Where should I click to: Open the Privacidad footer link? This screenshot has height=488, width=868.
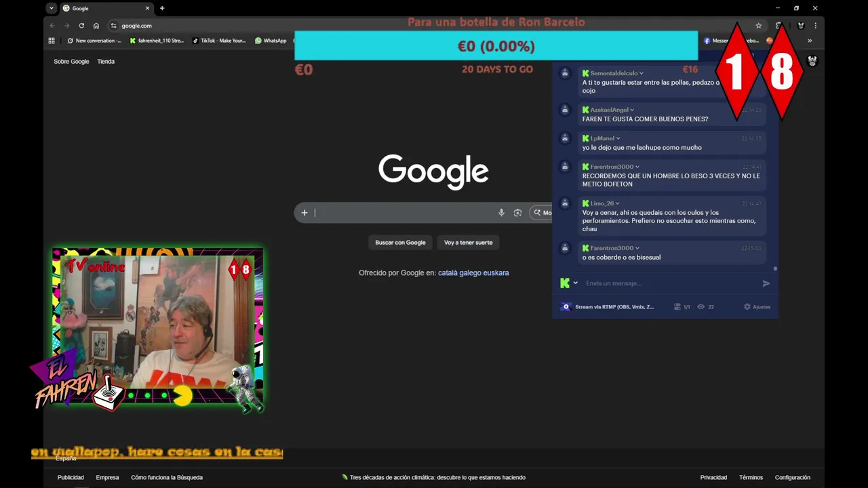(713, 478)
